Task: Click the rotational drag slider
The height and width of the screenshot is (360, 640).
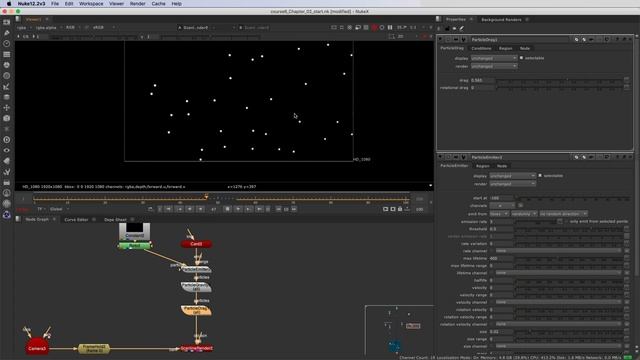Action: (x=559, y=88)
